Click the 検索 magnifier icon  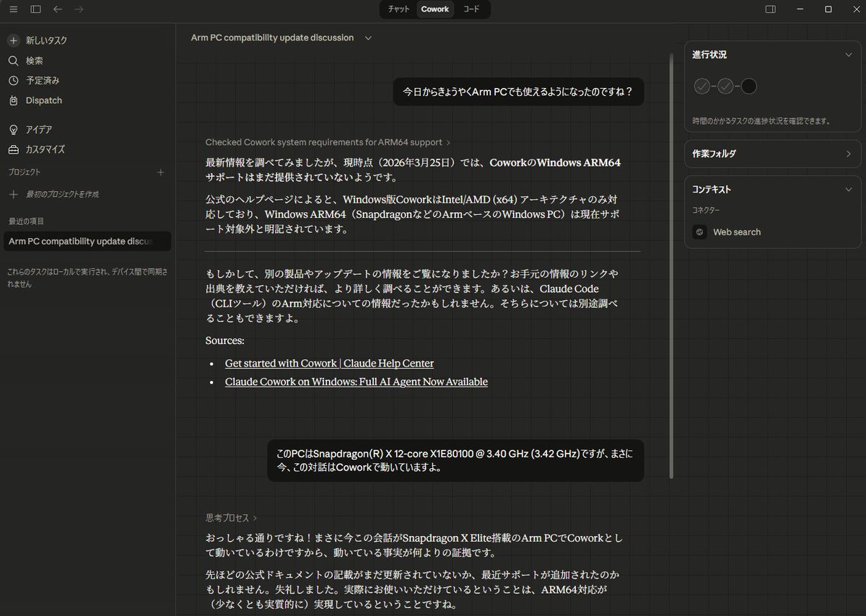(x=13, y=61)
